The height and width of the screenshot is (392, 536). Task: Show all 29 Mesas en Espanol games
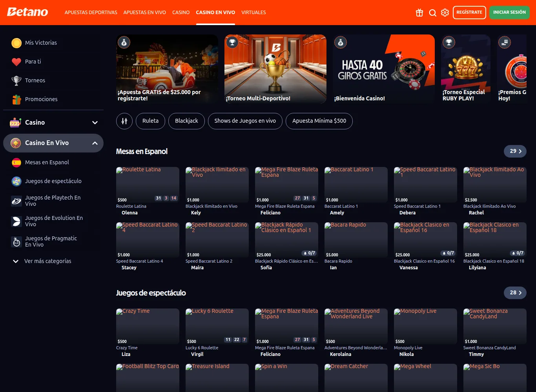pyautogui.click(x=515, y=151)
